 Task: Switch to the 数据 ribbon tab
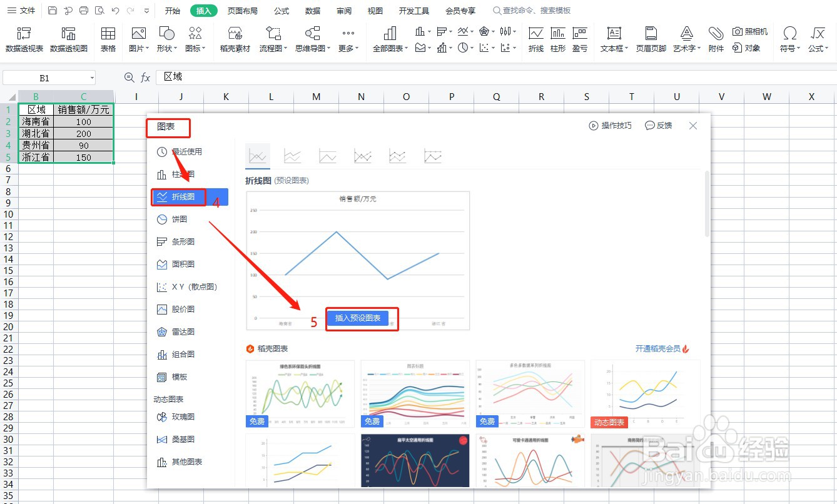tap(313, 11)
